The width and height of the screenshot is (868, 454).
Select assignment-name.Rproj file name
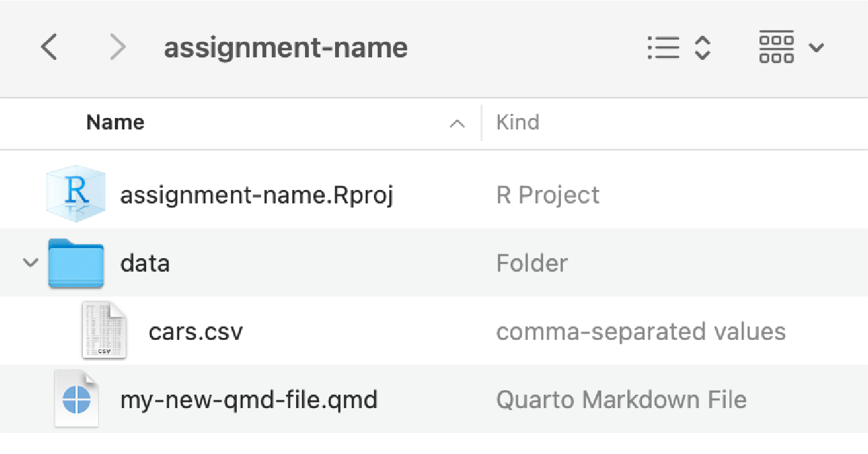[257, 194]
